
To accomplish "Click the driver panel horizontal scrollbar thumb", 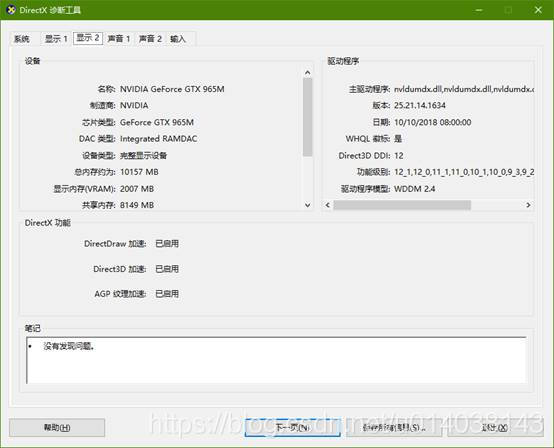I will tap(402, 205).
